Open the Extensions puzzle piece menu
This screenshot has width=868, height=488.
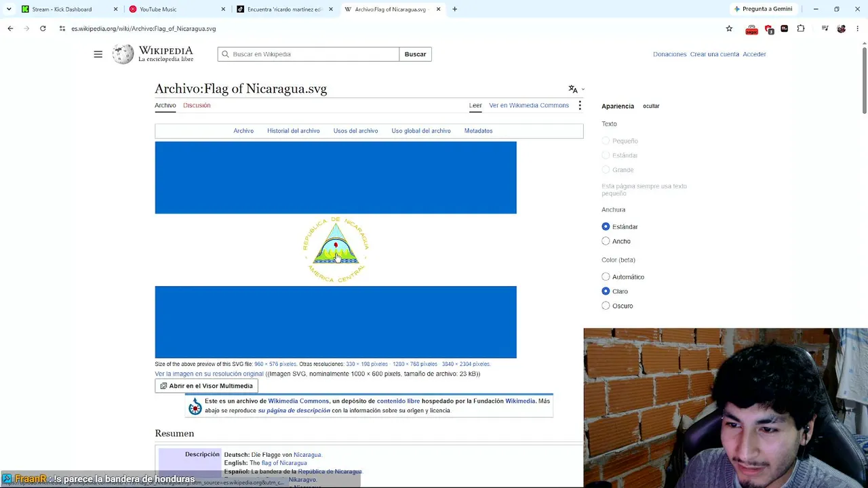coord(801,28)
